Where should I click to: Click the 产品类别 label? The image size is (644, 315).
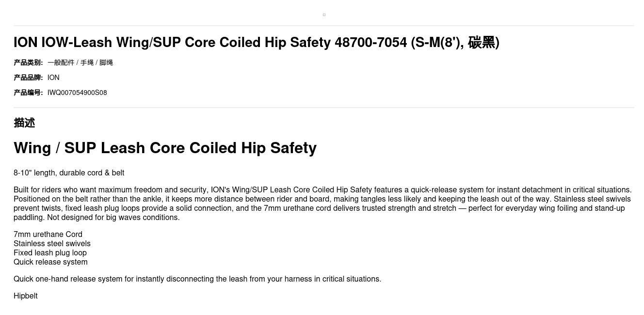[28, 63]
